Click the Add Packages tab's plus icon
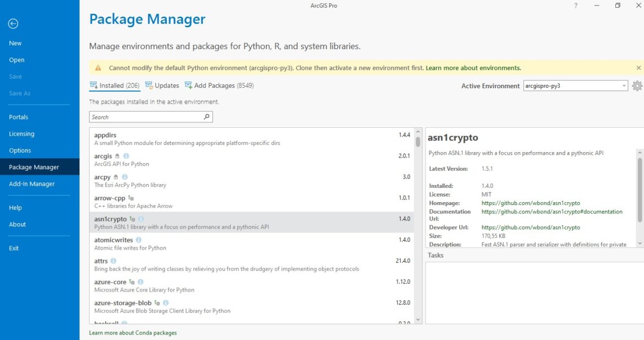Screen dimensions: 644x340 188,85
